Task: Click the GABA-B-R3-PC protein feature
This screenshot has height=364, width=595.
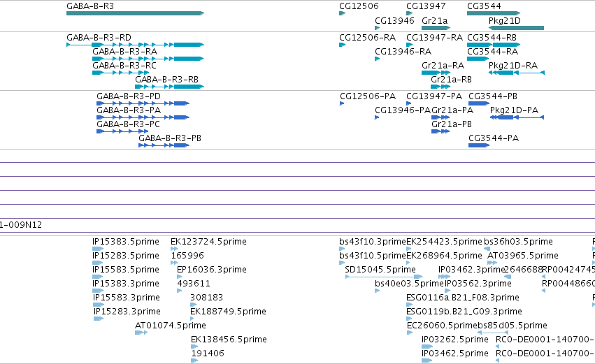Action: click(x=122, y=131)
